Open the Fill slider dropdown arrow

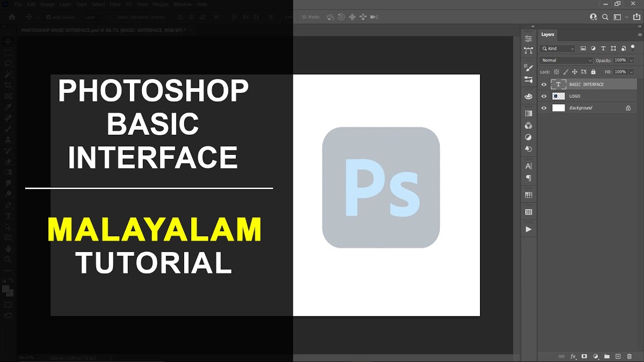click(631, 72)
